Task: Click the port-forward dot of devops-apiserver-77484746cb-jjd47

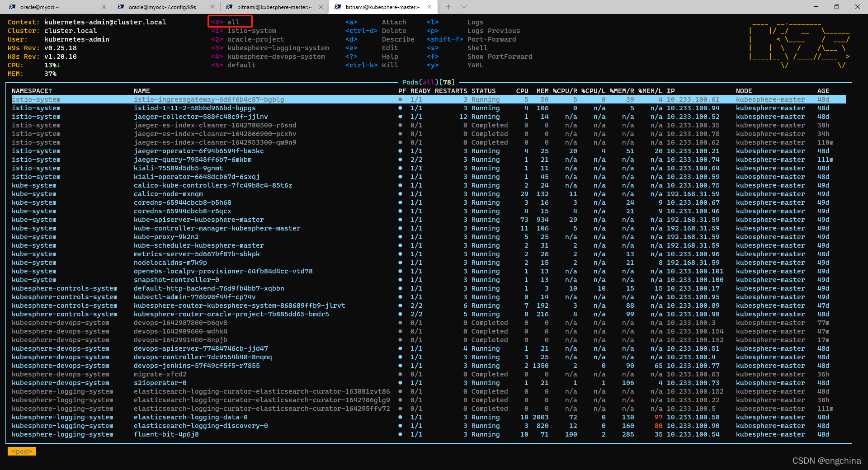Action: pos(400,348)
